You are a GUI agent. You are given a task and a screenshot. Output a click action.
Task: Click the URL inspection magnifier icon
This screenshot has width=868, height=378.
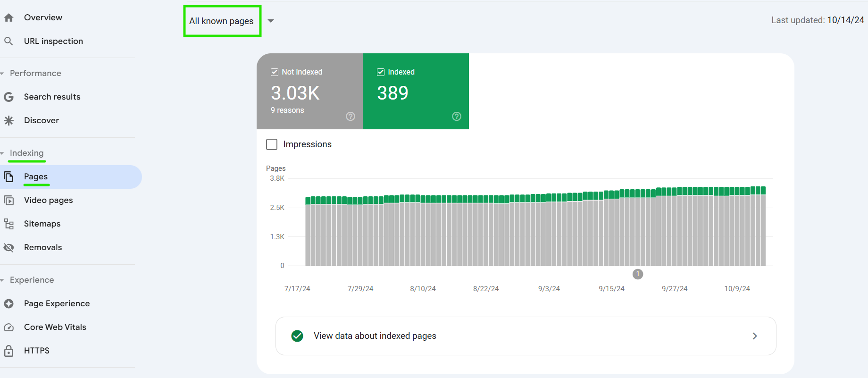8,42
